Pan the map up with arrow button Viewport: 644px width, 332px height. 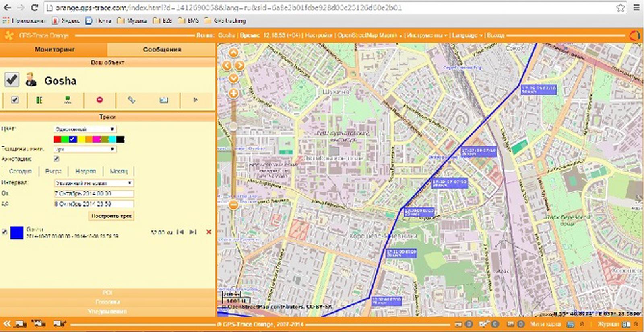[233, 53]
